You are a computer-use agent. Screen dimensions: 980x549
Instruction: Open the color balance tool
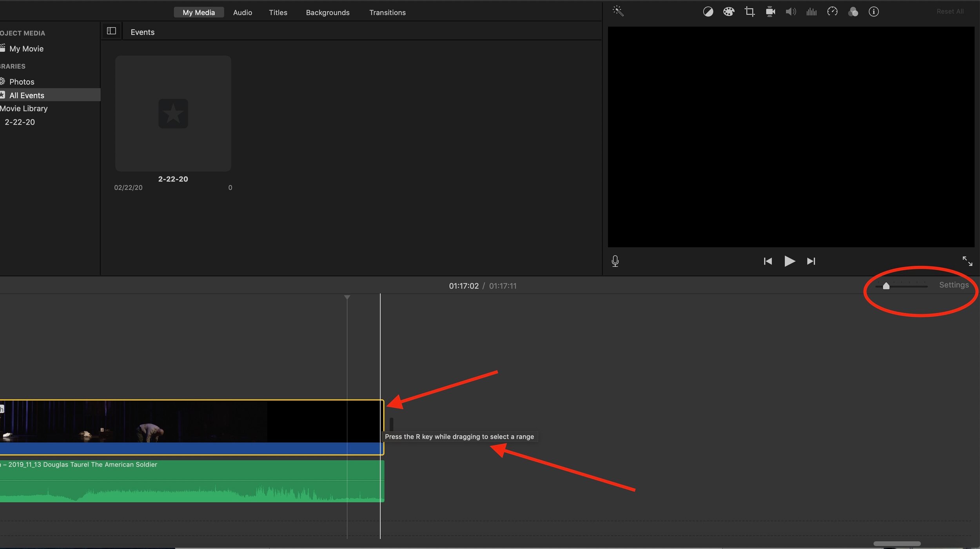click(708, 12)
